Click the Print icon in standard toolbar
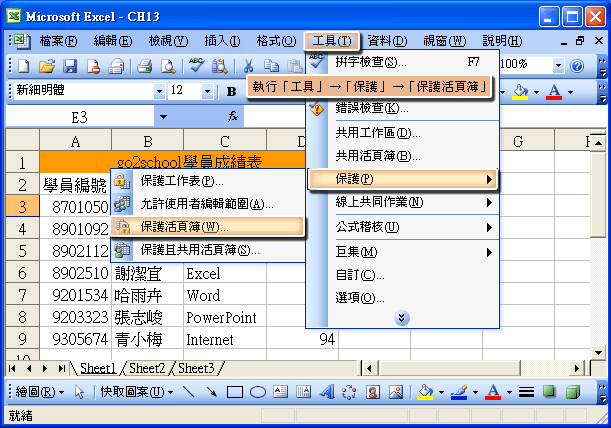611x428 pixels. (x=145, y=66)
